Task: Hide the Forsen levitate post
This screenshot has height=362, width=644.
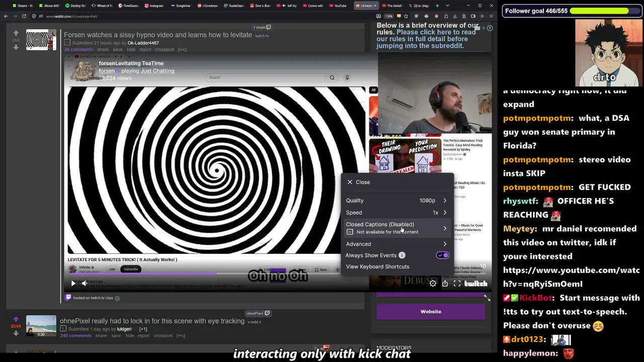Action: (x=131, y=50)
